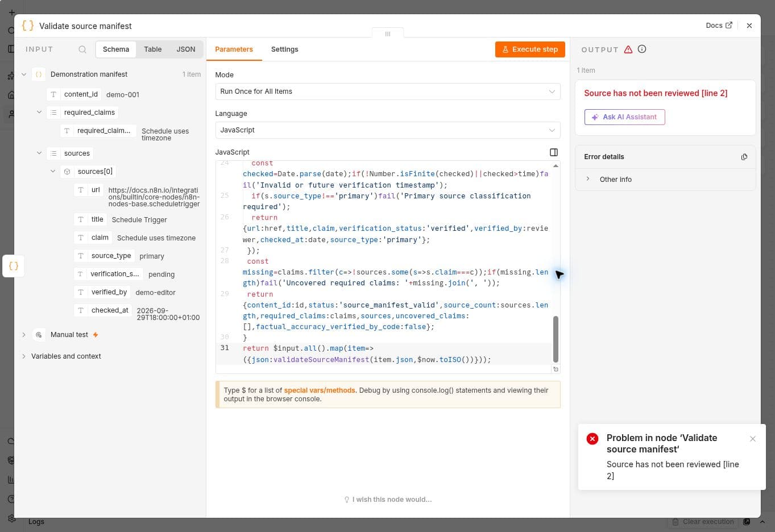Collapse the Demonstration manifest tree

point(24,74)
